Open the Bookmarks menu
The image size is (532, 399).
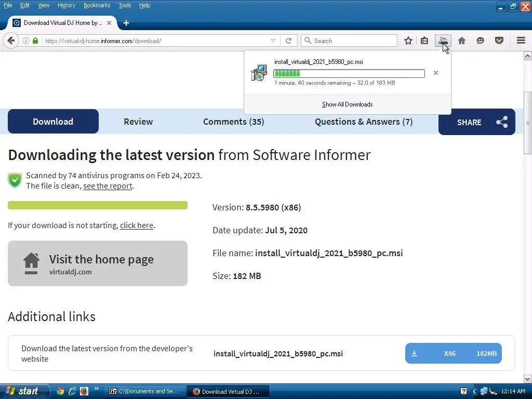coord(97,5)
